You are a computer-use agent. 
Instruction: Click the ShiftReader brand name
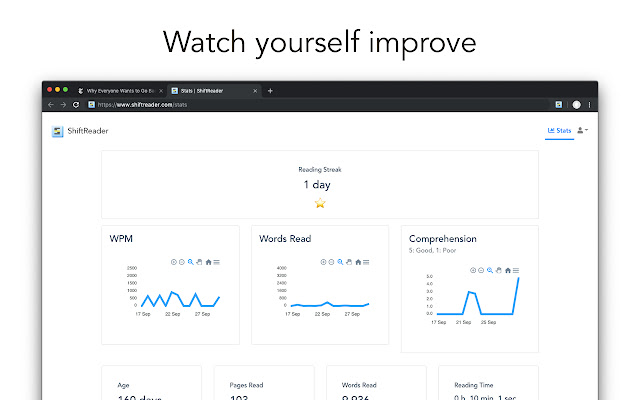pos(88,131)
